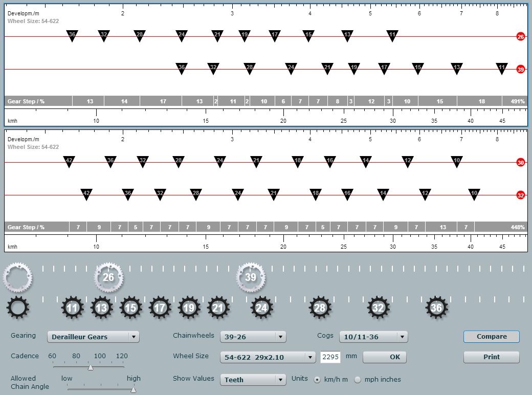Select the km/h m units radio button
The width and height of the screenshot is (532, 395).
[317, 380]
